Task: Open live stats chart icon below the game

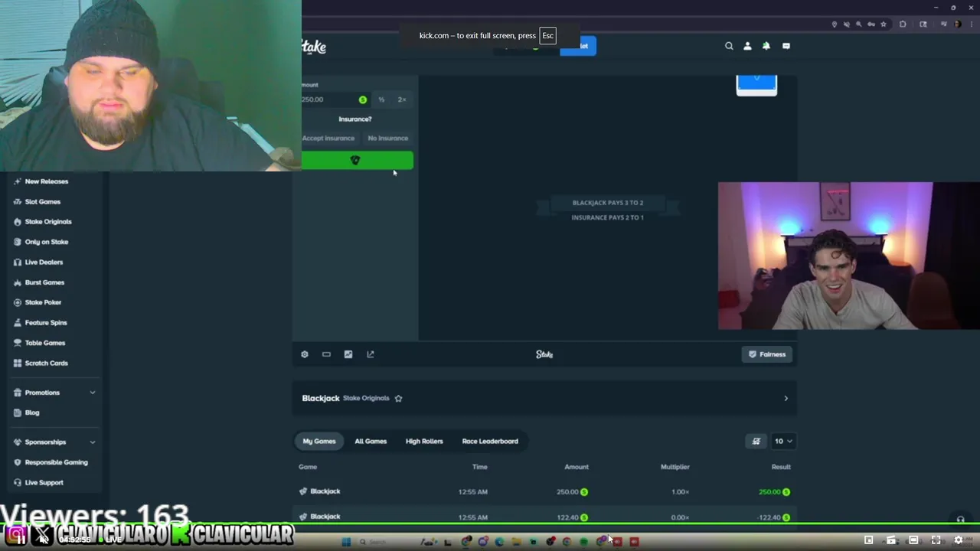Action: pos(348,354)
